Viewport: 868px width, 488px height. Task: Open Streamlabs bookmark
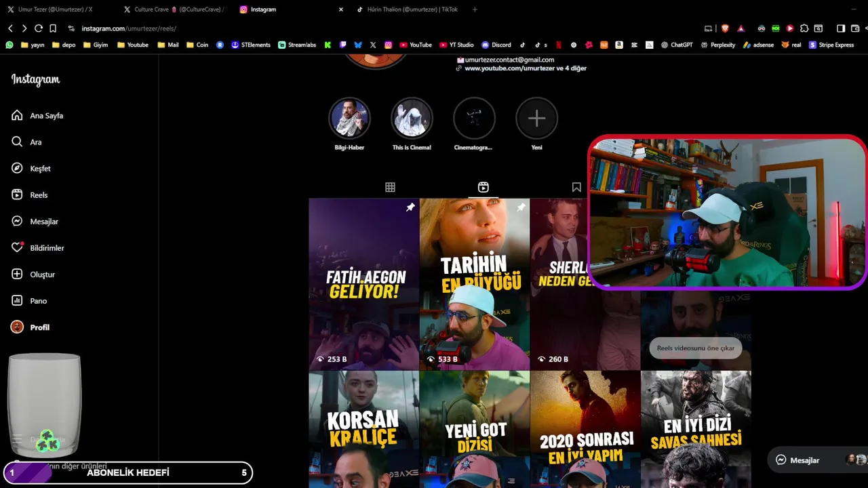[x=297, y=45]
